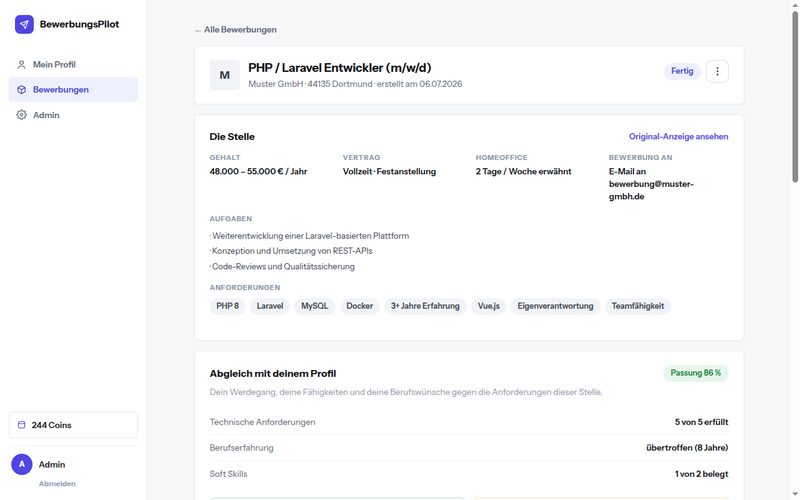Click the Muster GmbH location subtitle

[x=355, y=84]
